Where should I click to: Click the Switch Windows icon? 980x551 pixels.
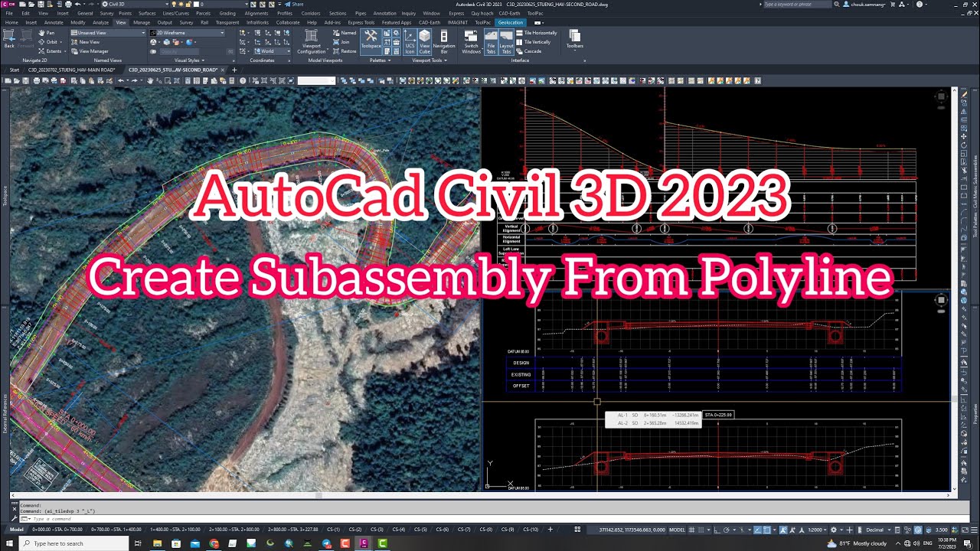[x=472, y=41]
